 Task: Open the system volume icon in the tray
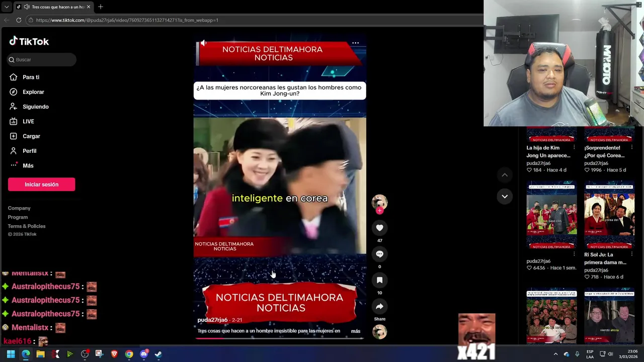pyautogui.click(x=610, y=354)
